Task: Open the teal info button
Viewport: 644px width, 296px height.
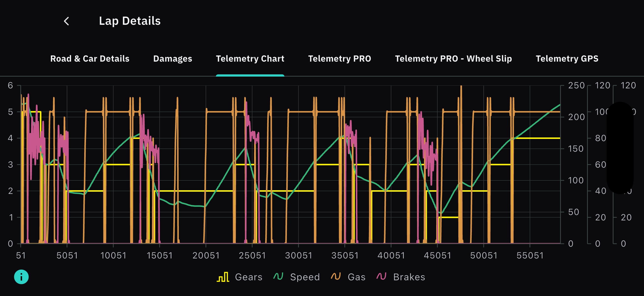Action: 21,277
